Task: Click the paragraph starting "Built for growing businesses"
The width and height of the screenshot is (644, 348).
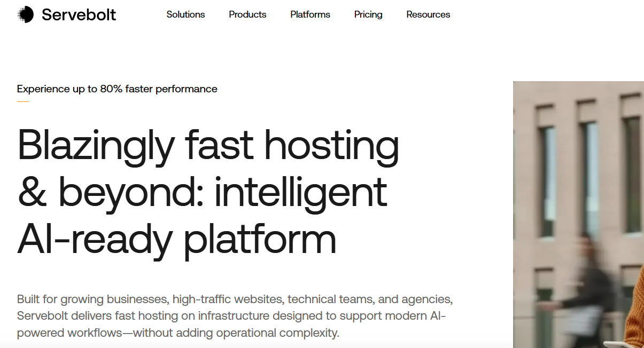Action: 235,316
